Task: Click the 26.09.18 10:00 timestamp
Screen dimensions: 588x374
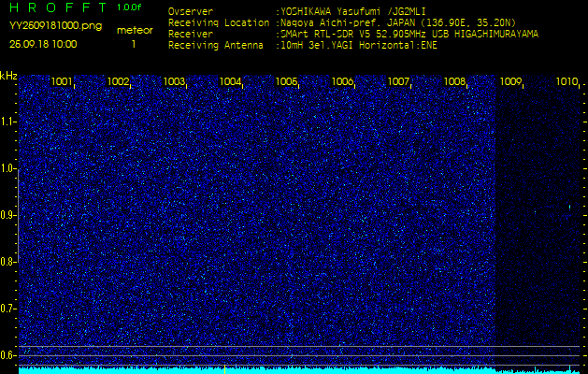Action: [x=43, y=44]
